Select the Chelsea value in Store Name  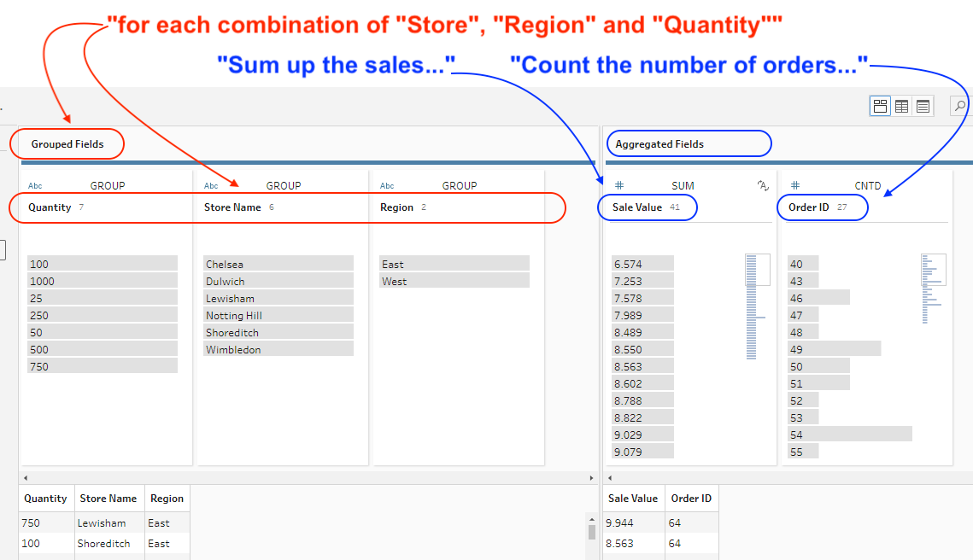(278, 264)
